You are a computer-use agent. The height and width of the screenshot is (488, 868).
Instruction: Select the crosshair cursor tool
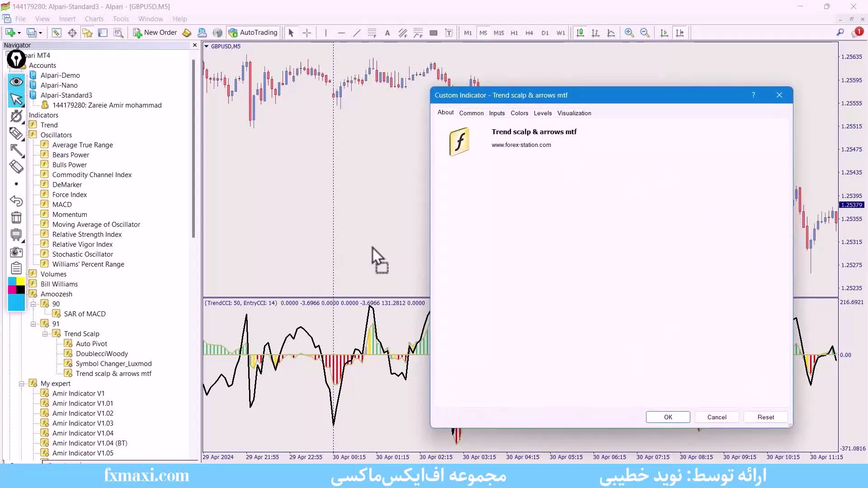[307, 33]
